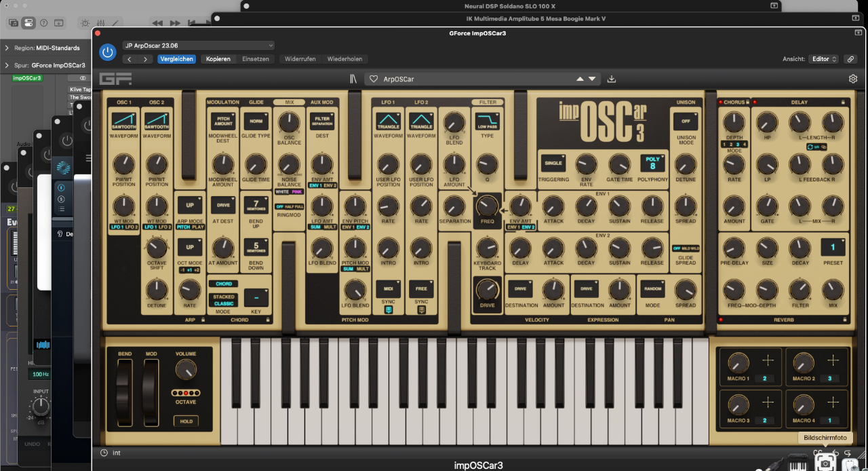This screenshot has height=471, width=868.
Task: Click the pitch BEND wheel
Action: tap(125, 393)
